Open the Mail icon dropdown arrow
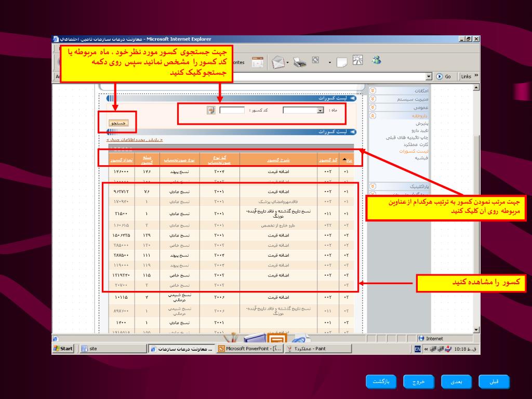The image size is (532, 399). [x=287, y=63]
